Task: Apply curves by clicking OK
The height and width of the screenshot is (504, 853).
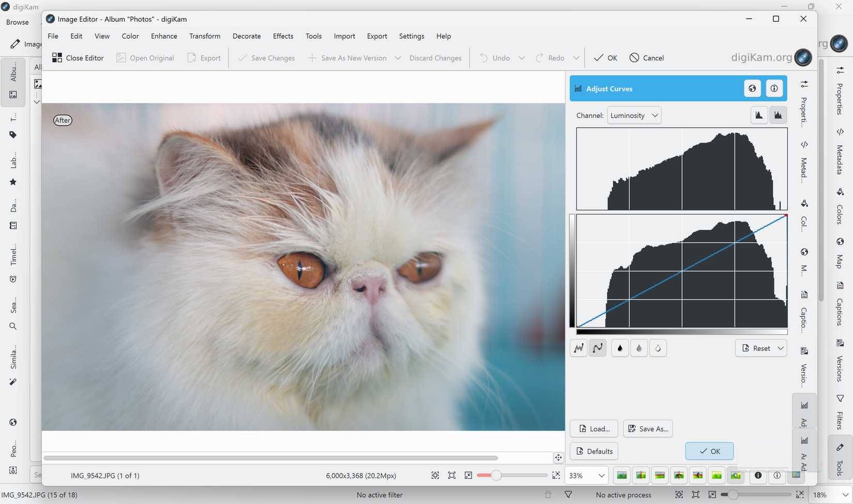Action: 709,451
